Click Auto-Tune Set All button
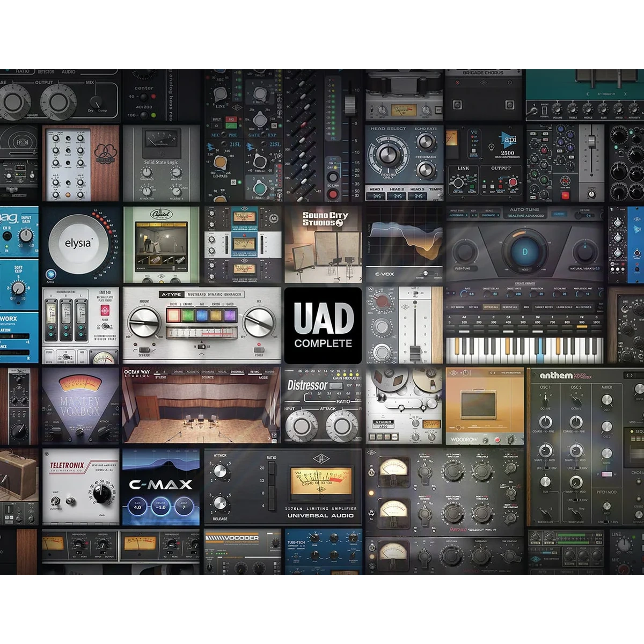The height and width of the screenshot is (644, 644). click(474, 307)
